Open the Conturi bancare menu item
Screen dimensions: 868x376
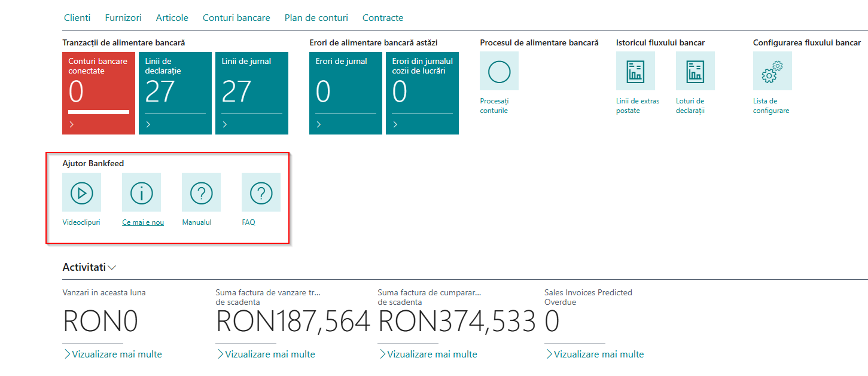click(236, 18)
